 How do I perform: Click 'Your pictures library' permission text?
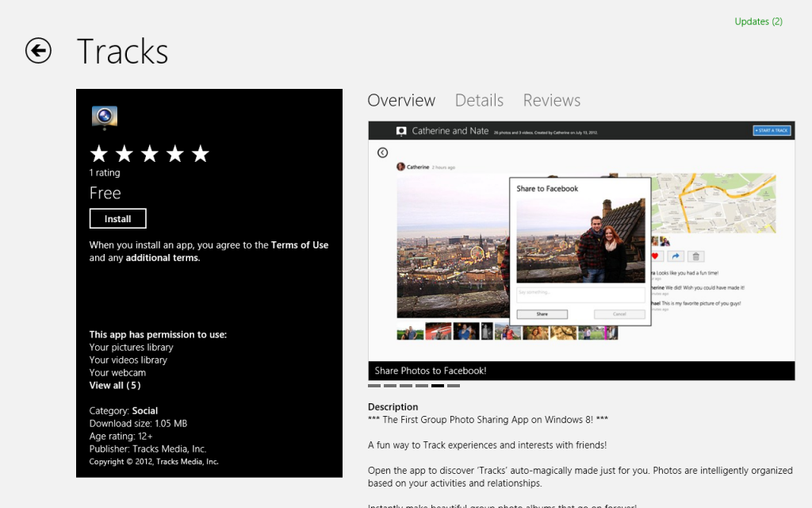pyautogui.click(x=131, y=348)
